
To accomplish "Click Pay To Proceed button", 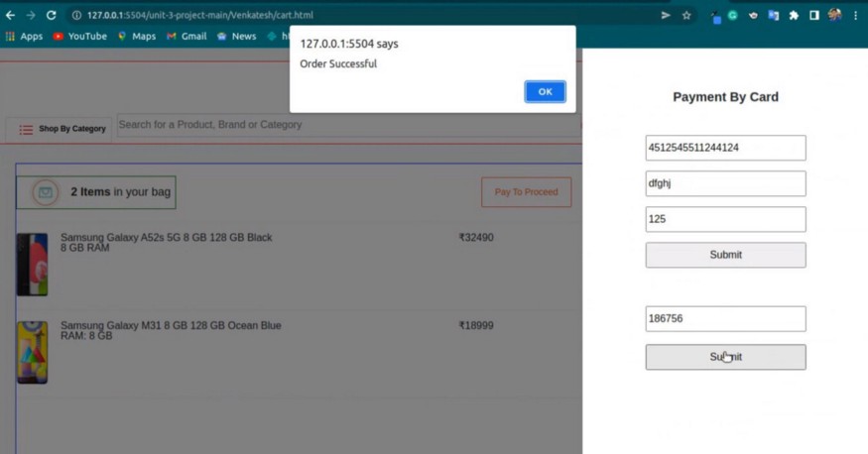I will (526, 192).
